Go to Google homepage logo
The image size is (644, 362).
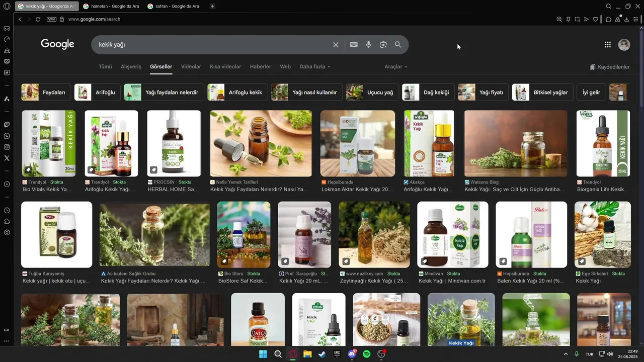click(57, 44)
